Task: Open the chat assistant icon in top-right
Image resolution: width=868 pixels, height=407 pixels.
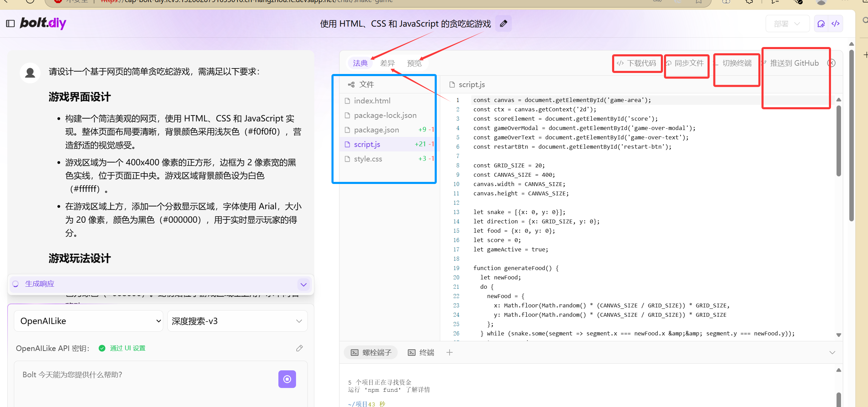Action: point(821,23)
